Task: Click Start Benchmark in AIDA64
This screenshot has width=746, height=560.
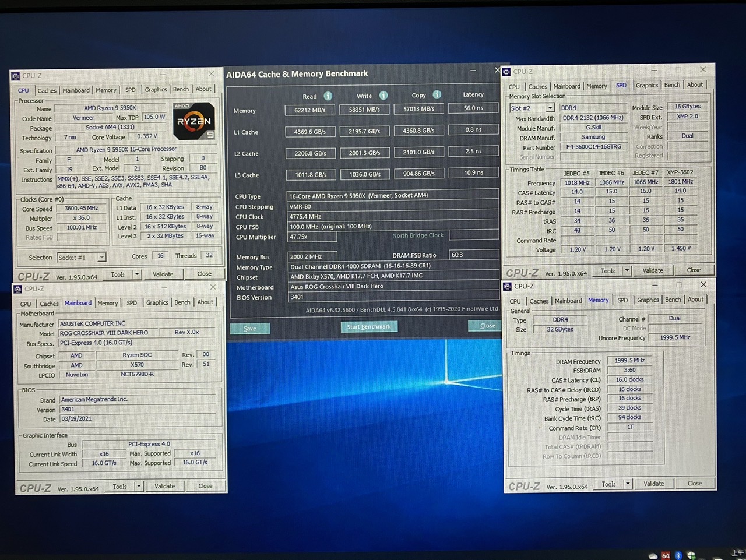Action: coord(369,326)
